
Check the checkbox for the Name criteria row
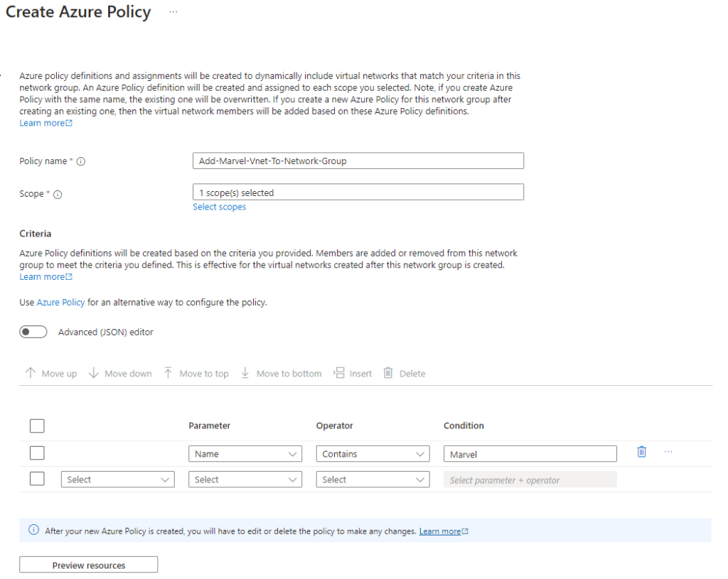pyautogui.click(x=37, y=453)
